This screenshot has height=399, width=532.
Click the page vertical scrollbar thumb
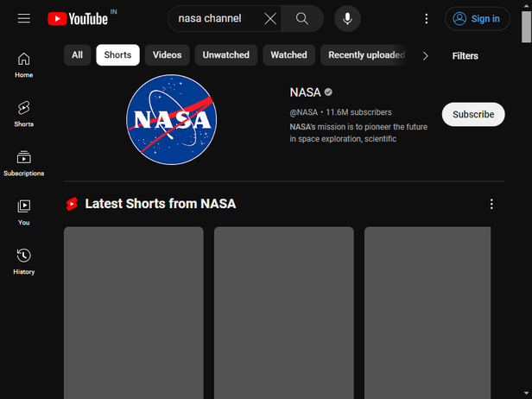point(526,27)
